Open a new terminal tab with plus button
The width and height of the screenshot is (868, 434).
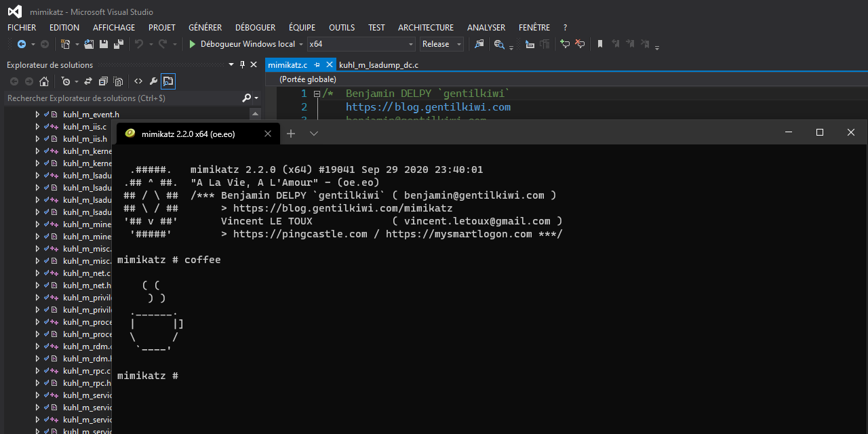291,134
